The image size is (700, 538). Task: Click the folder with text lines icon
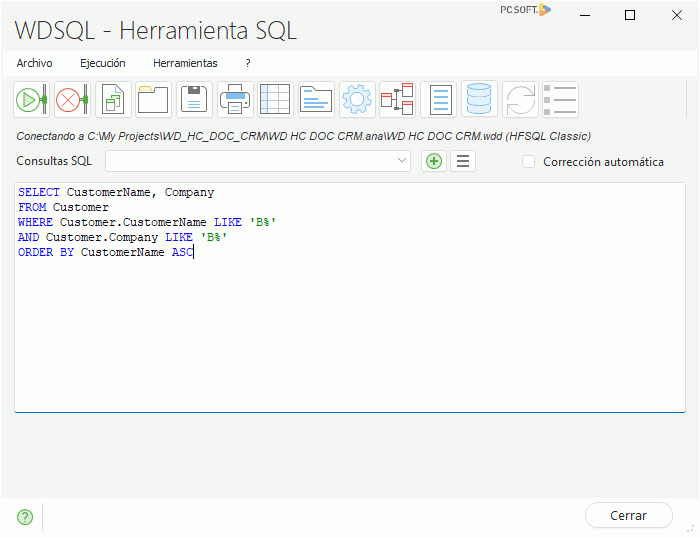[x=316, y=100]
